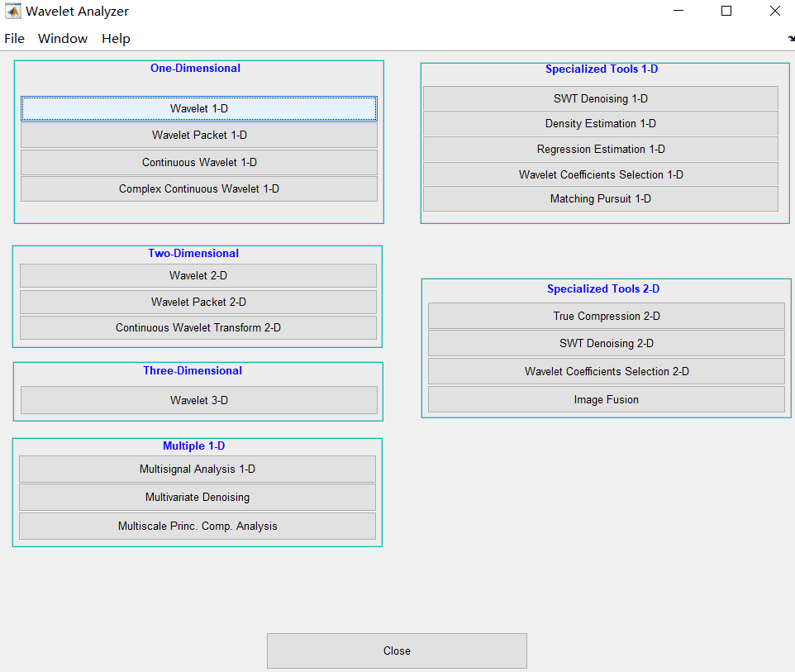Click the Close button at bottom
Image resolution: width=795 pixels, height=672 pixels.
[397, 651]
